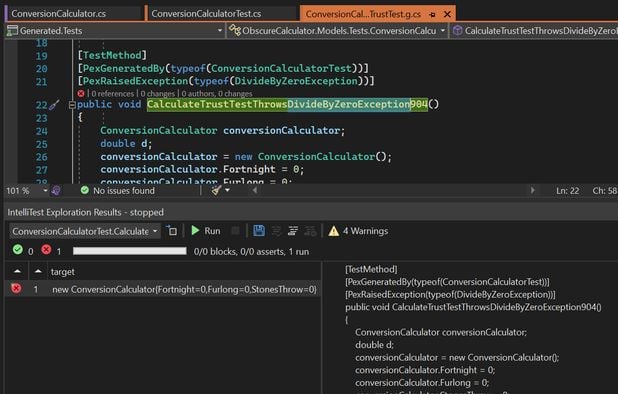Select the failed ConversionCalculator result row
Viewport: 618px width, 394px height.
pyautogui.click(x=163, y=289)
